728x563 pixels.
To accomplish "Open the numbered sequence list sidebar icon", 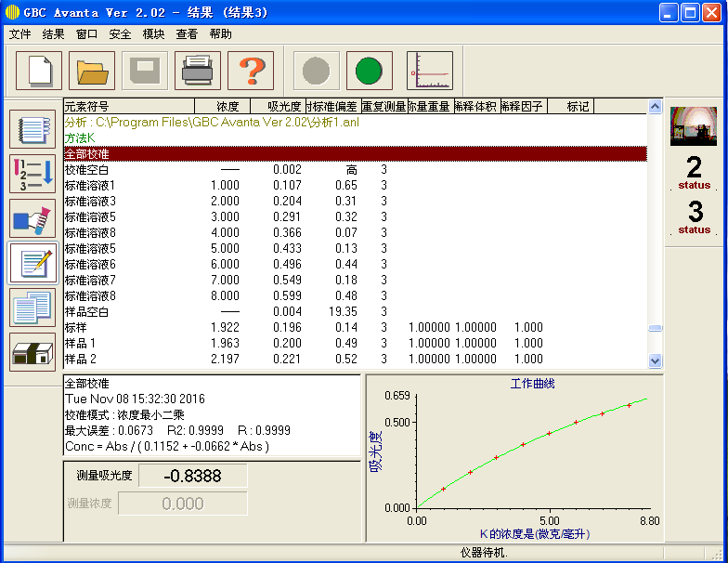I will pos(32,175).
